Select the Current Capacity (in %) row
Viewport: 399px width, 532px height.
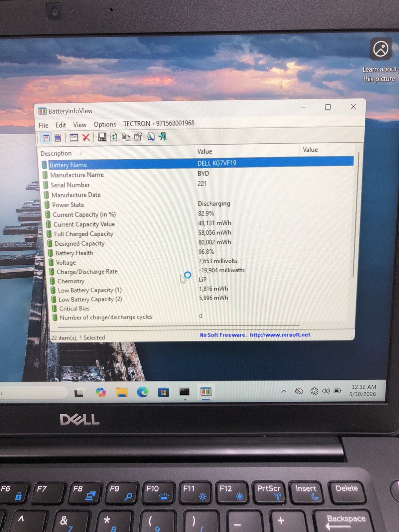point(198,214)
